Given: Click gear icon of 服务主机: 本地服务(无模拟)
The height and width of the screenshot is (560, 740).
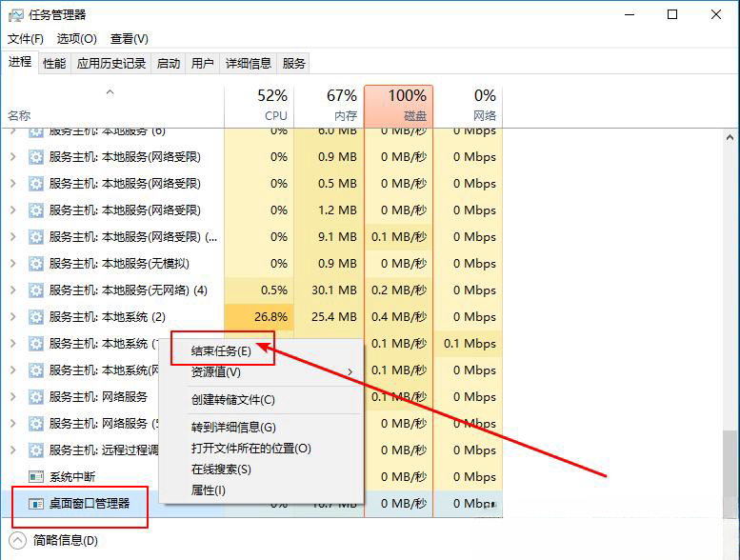Looking at the screenshot, I should [x=36, y=263].
